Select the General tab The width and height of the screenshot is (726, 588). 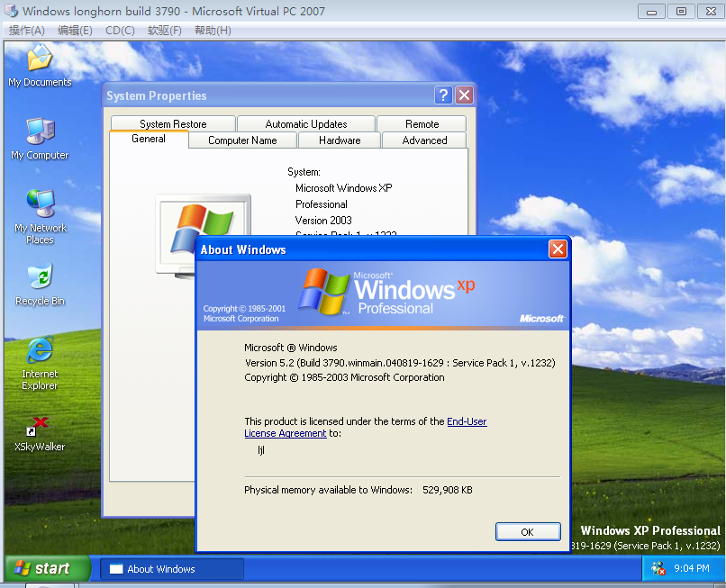[149, 139]
